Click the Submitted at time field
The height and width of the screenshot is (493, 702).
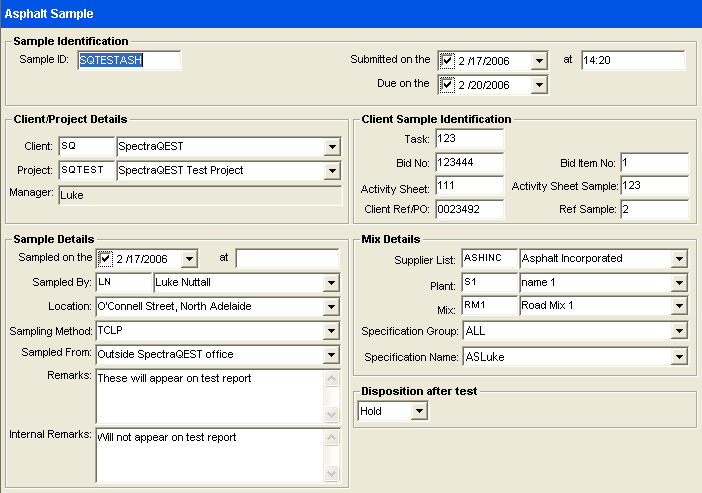632,60
